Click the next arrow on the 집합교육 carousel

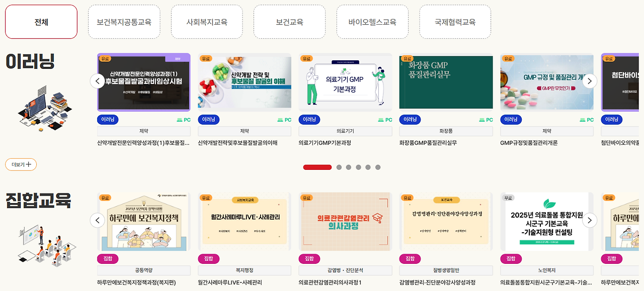[x=590, y=220]
